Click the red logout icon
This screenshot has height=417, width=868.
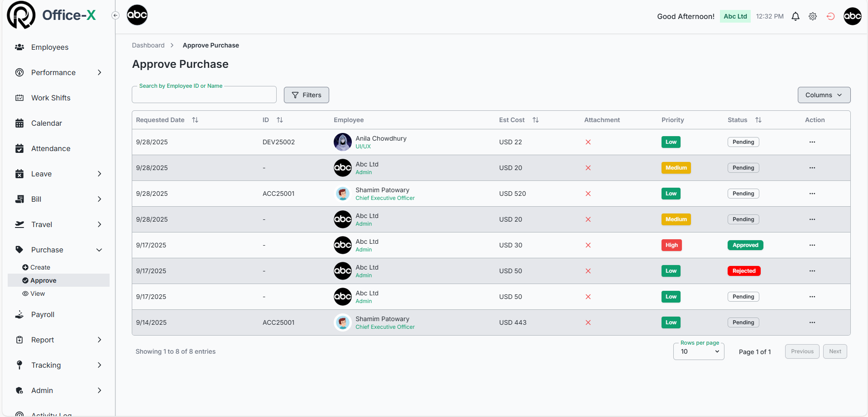[830, 16]
